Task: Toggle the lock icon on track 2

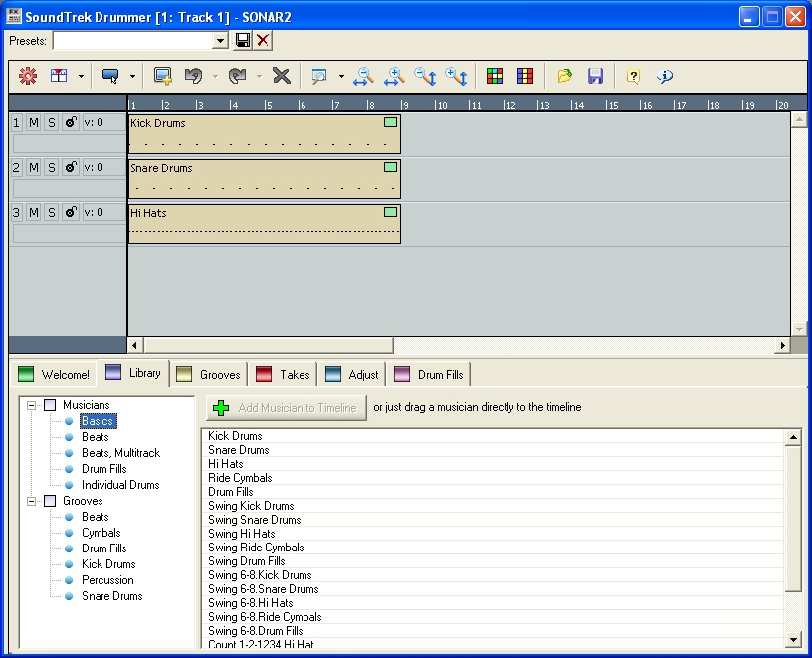Action: coord(71,168)
